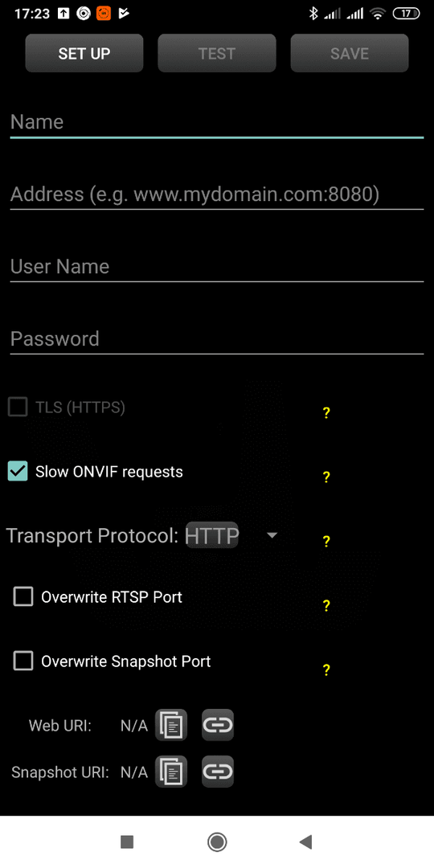Tap the SAVE button
434x868 pixels.
tap(350, 53)
